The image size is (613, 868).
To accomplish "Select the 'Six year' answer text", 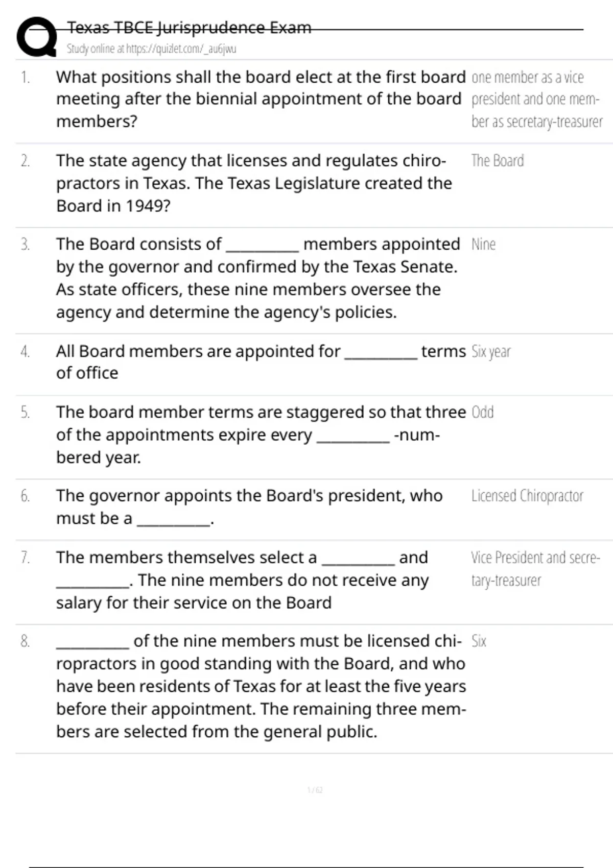I will point(490,352).
